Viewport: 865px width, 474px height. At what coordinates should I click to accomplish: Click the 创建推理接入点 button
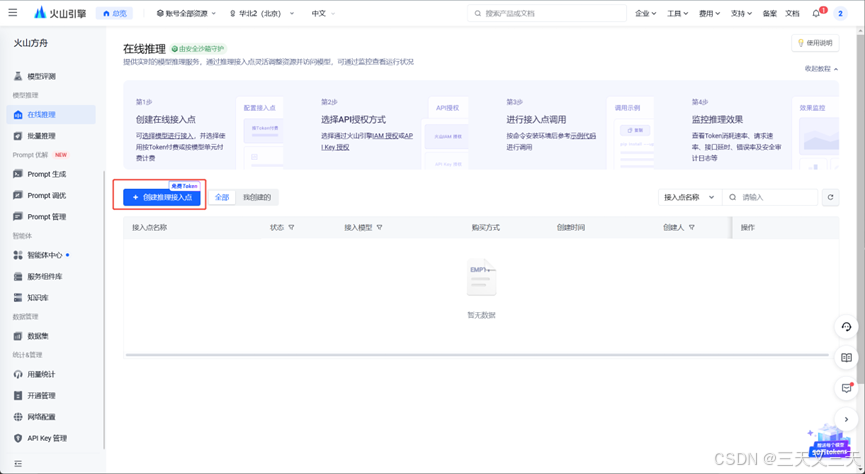pos(162,197)
